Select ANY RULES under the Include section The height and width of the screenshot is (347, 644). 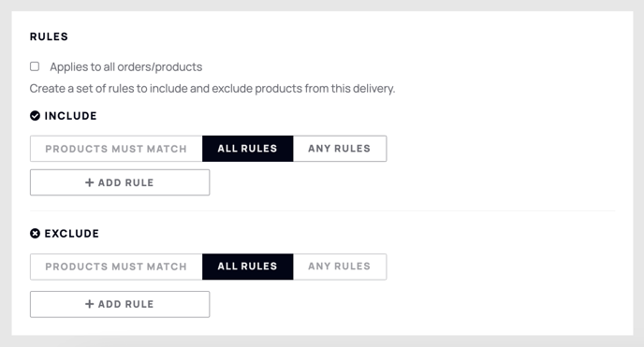pyautogui.click(x=340, y=149)
